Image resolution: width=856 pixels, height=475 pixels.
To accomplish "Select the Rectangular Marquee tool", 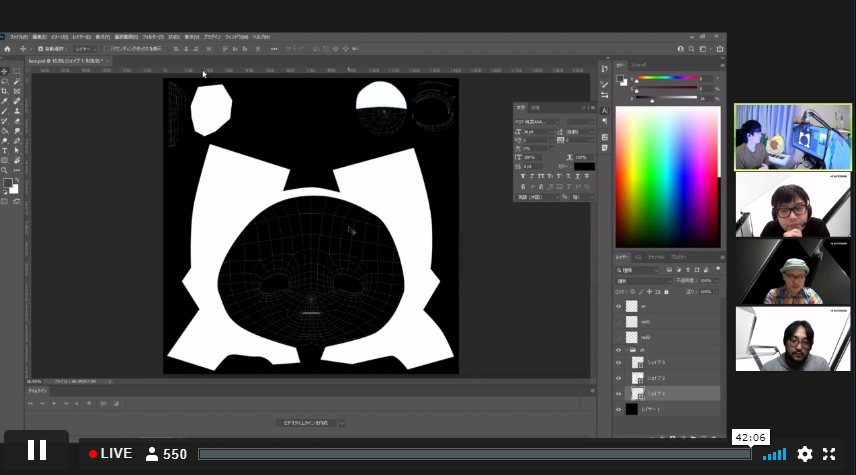I will [x=17, y=72].
